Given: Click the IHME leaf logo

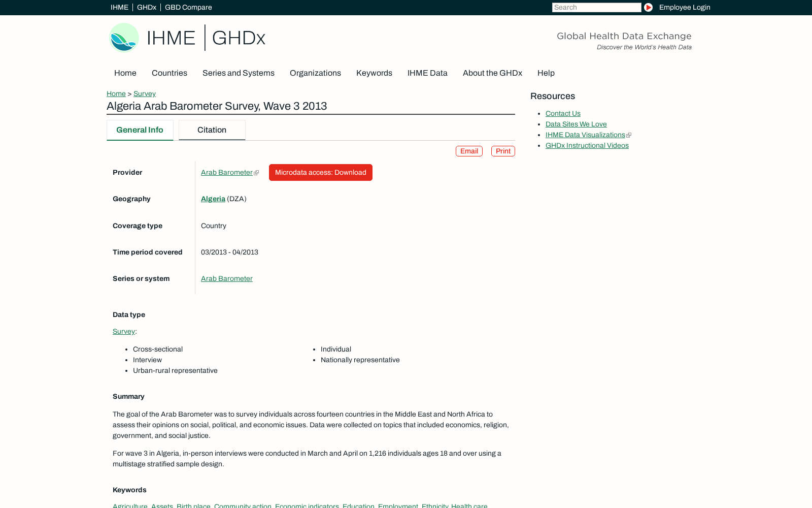Looking at the screenshot, I should [124, 38].
